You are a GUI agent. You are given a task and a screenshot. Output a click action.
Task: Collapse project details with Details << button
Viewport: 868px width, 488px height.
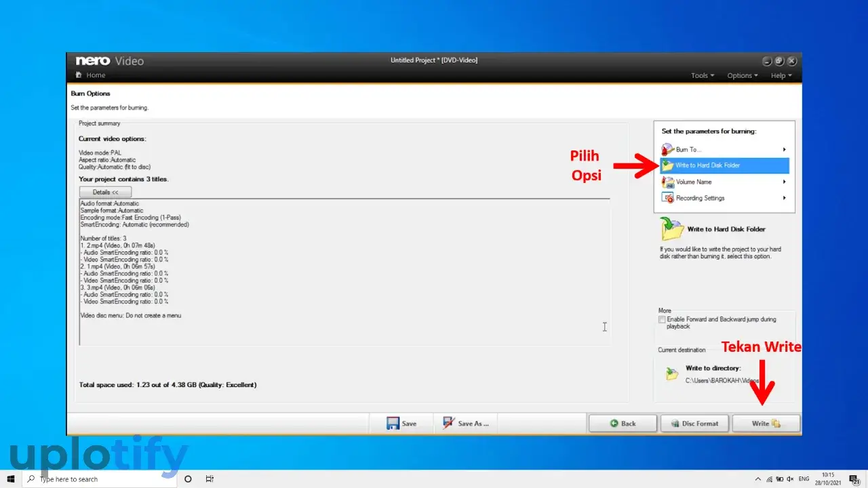106,192
